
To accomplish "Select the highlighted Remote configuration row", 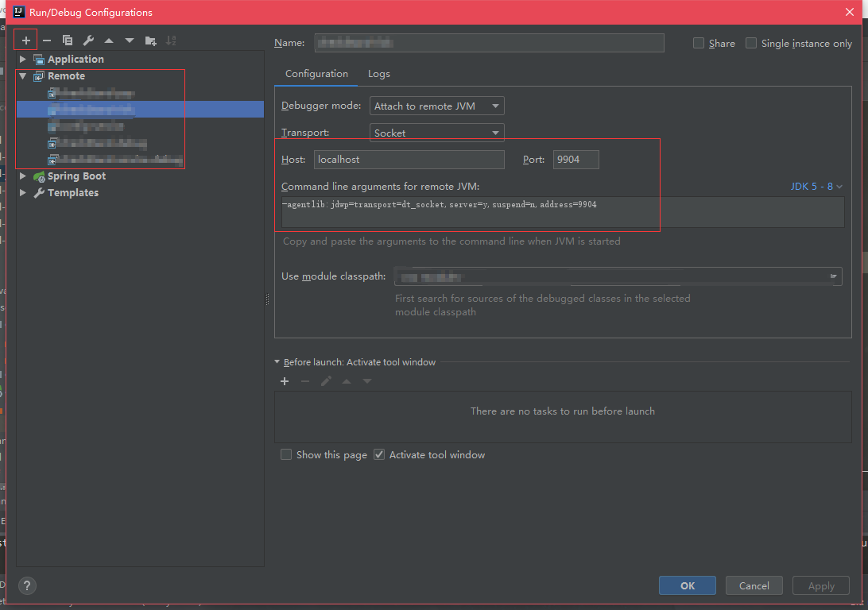I will (140, 110).
